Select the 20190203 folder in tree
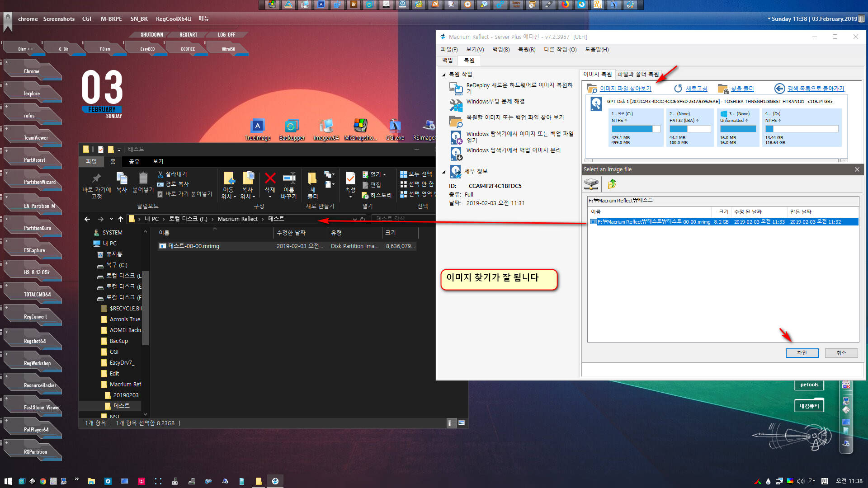The image size is (868, 488). click(126, 395)
